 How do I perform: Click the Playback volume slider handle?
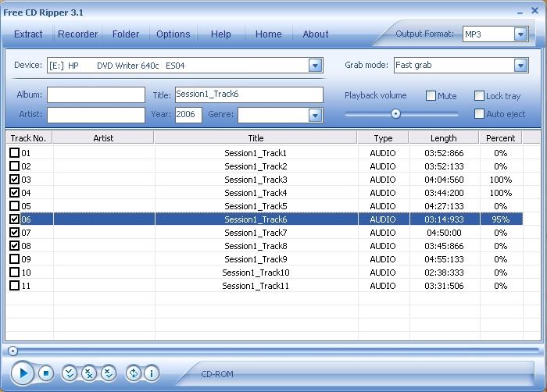click(395, 114)
